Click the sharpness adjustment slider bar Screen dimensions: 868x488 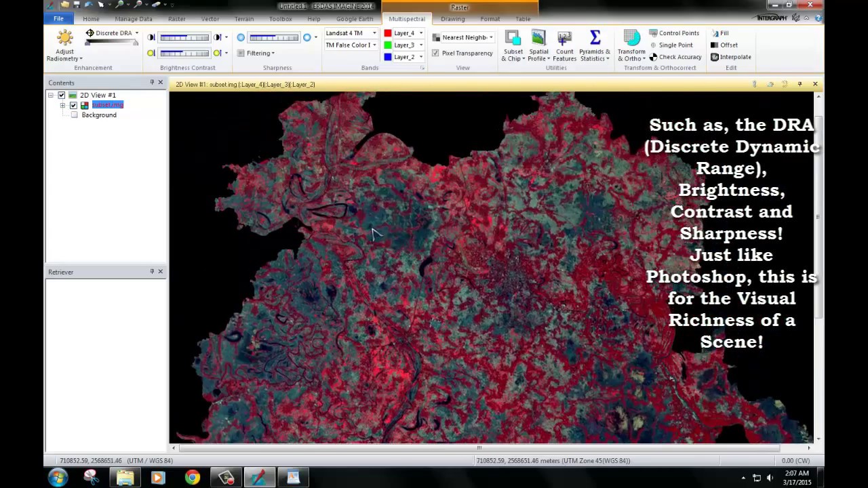pos(274,37)
